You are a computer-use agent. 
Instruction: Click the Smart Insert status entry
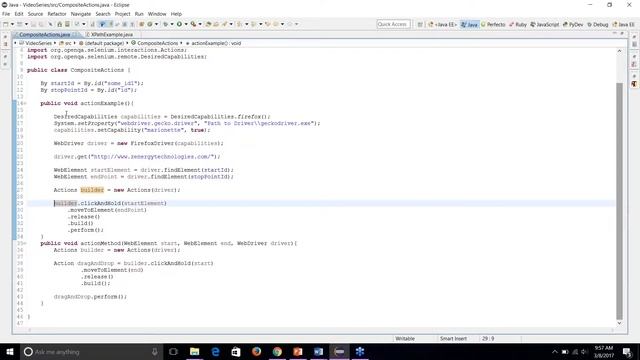(x=453, y=338)
